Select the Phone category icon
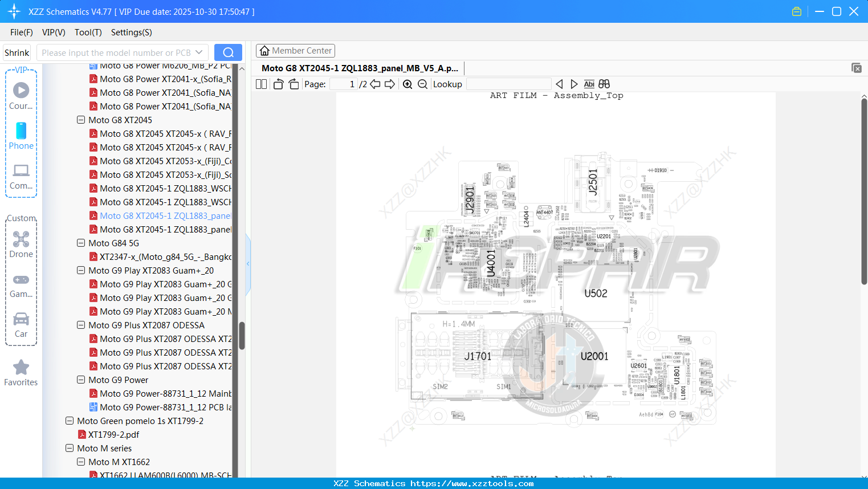 (21, 136)
